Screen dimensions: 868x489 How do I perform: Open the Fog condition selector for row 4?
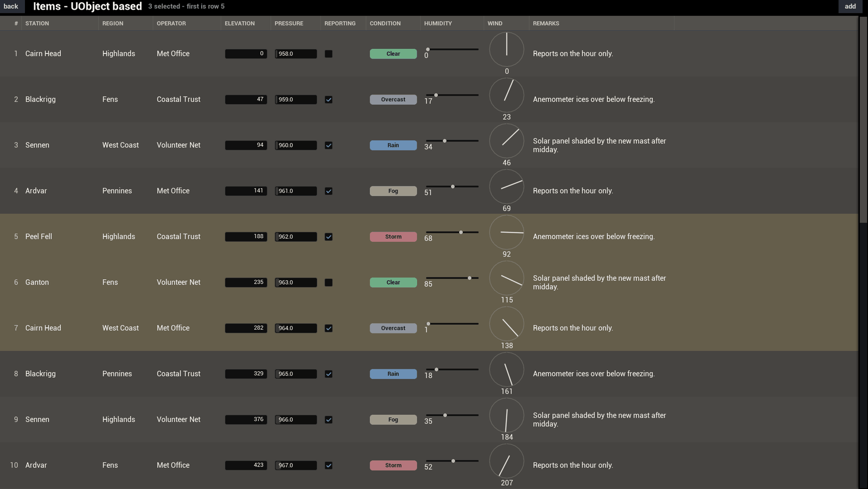393,191
